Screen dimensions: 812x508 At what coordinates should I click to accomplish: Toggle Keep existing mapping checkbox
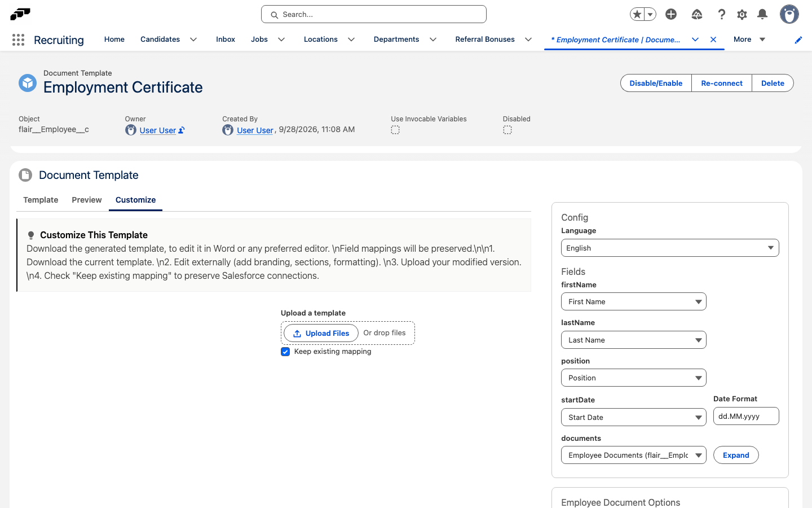coord(285,352)
